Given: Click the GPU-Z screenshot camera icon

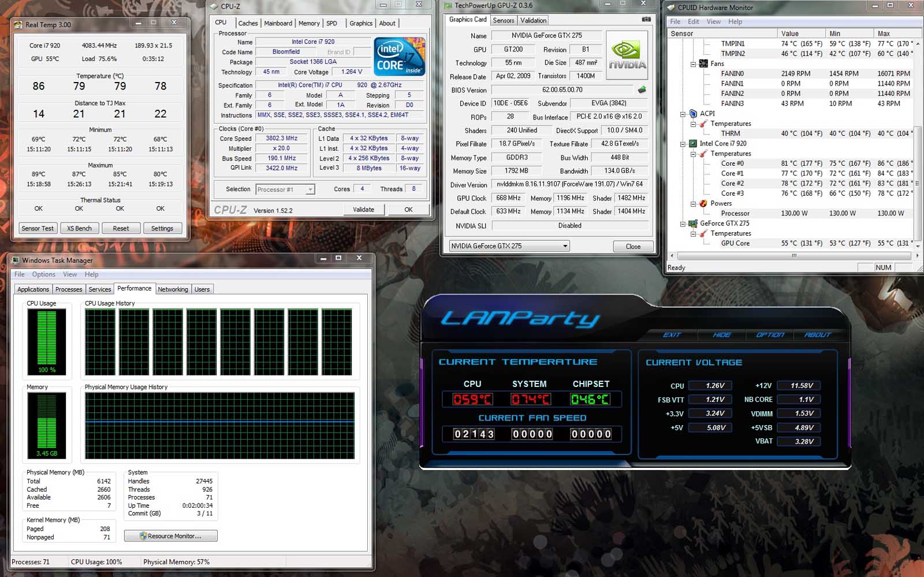Looking at the screenshot, I should (x=646, y=20).
